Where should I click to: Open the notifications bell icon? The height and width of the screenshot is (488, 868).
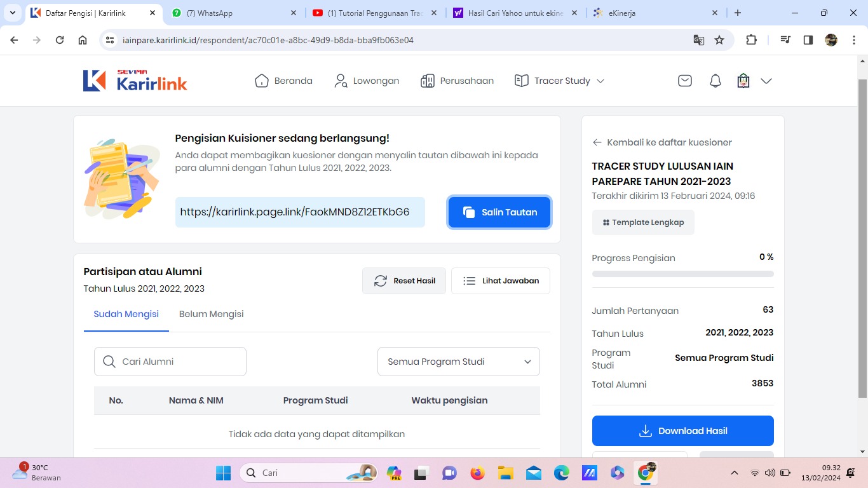point(715,81)
